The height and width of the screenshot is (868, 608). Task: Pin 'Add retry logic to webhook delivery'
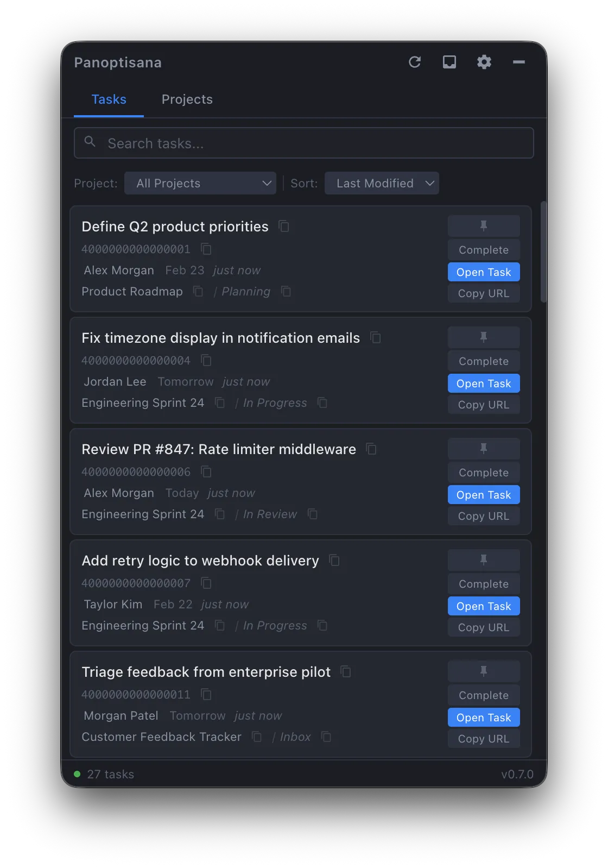pyautogui.click(x=483, y=559)
